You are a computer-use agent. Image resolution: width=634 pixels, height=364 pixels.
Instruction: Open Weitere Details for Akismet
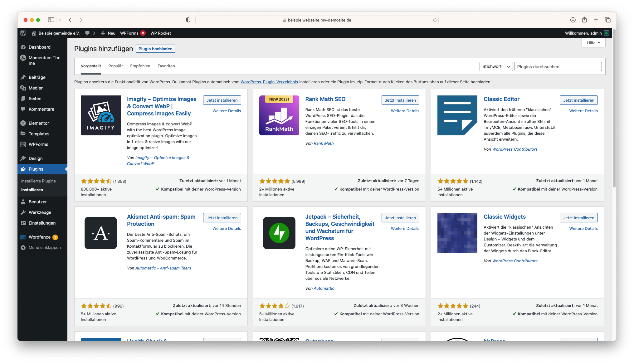coord(227,228)
